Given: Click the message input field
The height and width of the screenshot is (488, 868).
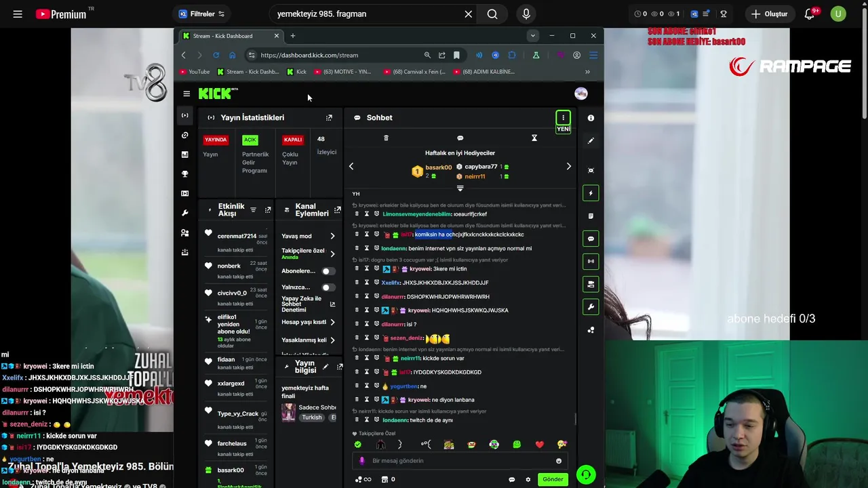Looking at the screenshot, I should (x=461, y=461).
